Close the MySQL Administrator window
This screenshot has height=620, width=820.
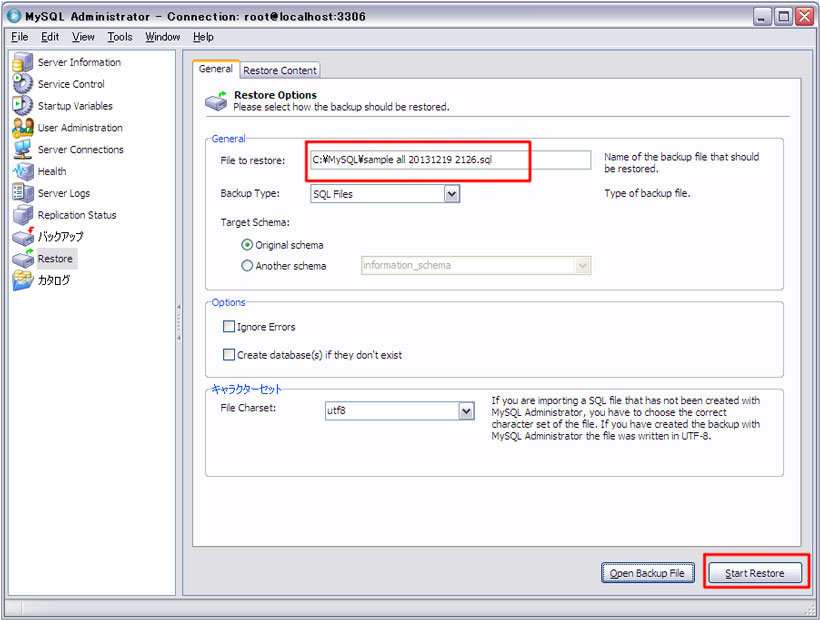pyautogui.click(x=804, y=16)
